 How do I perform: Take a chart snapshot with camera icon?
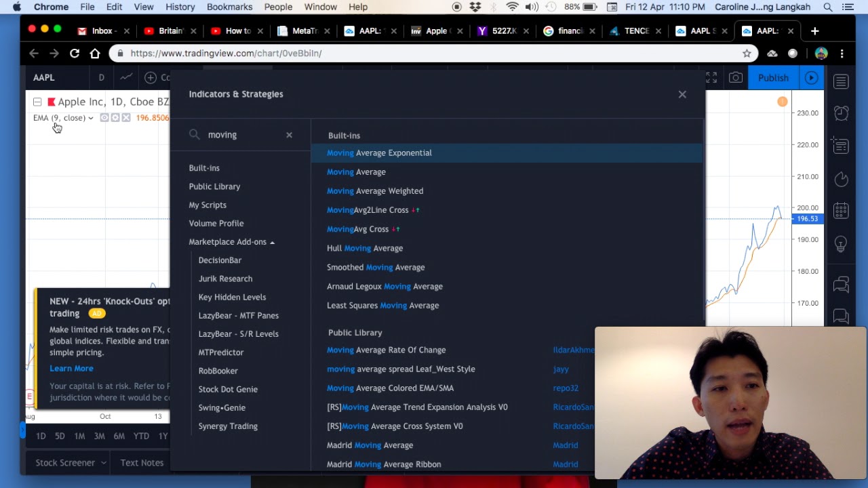[736, 78]
